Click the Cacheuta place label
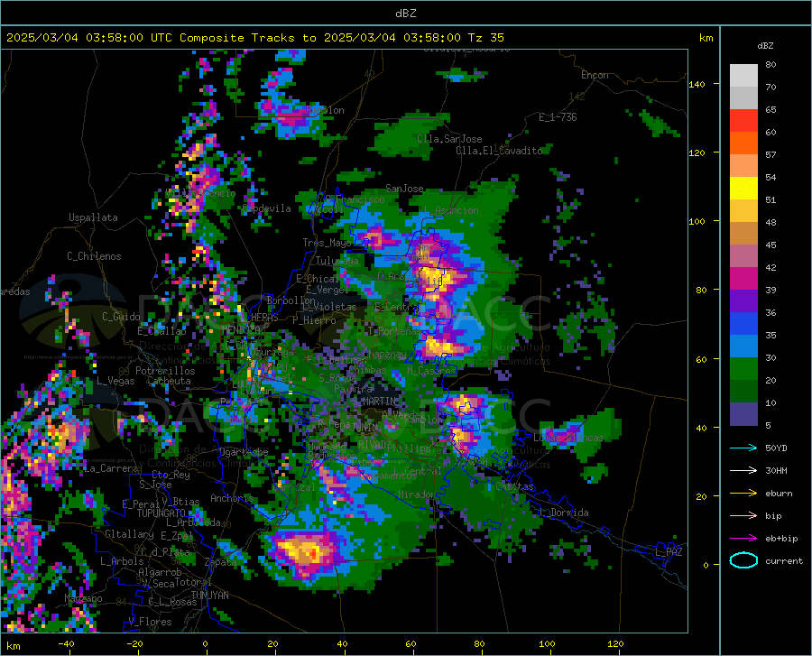 point(169,381)
